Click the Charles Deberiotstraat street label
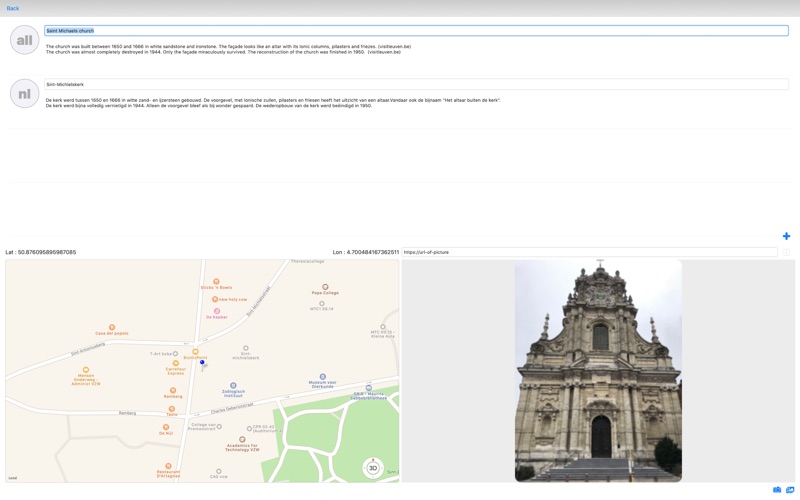The image size is (800, 500). click(x=232, y=408)
